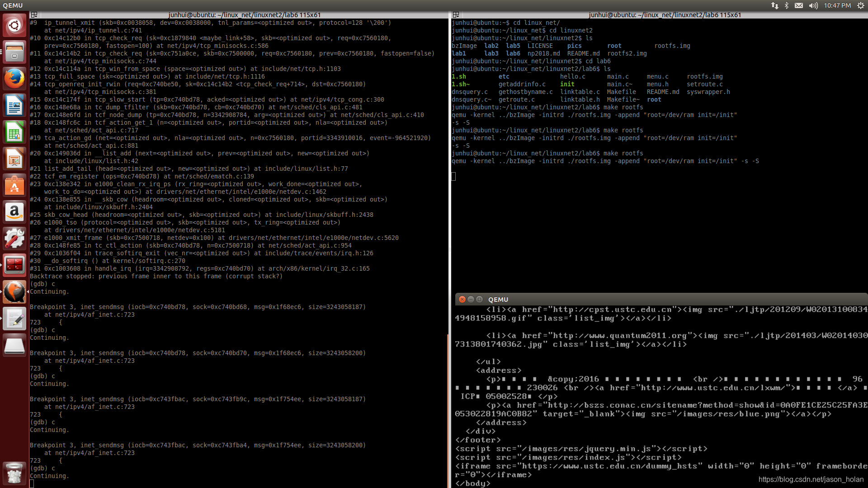Focus left terminal titlebar lab6 115x61
This screenshot has width=868, height=488.
click(x=244, y=15)
